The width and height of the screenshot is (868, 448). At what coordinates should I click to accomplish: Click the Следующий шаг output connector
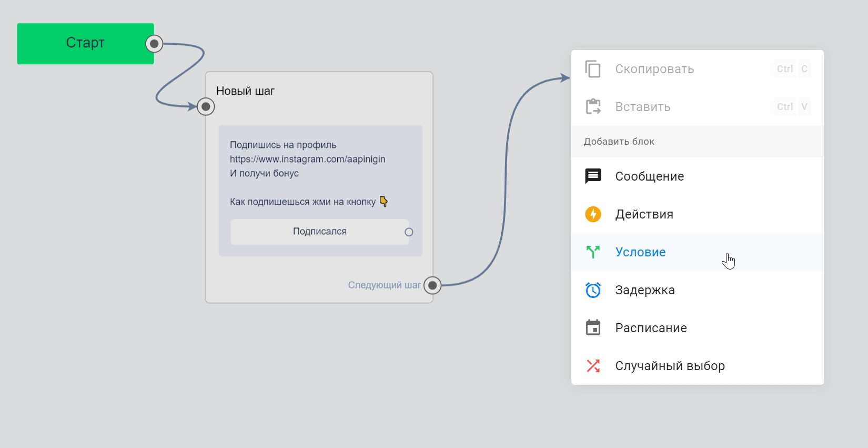pos(432,285)
